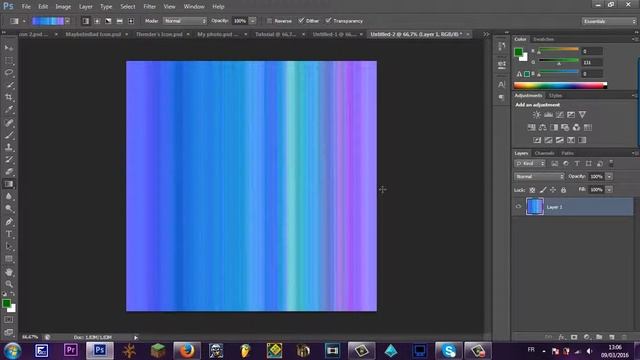Image resolution: width=640 pixels, height=360 pixels.
Task: Toggle the layer filter on/off switch
Action: pos(611,163)
